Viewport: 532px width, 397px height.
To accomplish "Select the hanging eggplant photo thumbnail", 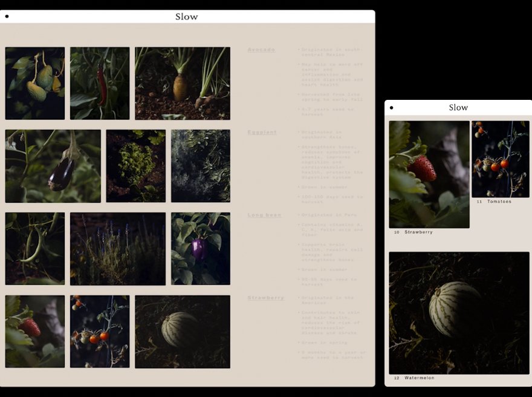I will coord(53,166).
